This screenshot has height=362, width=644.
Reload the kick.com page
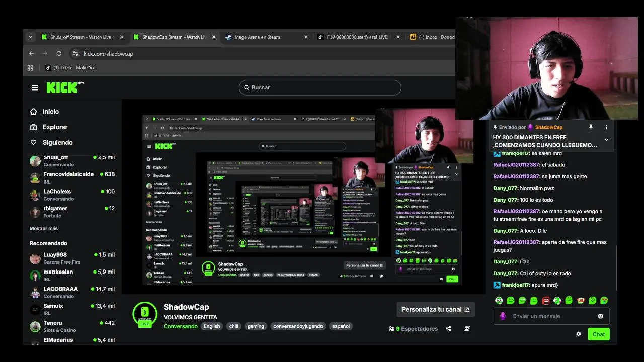point(59,53)
